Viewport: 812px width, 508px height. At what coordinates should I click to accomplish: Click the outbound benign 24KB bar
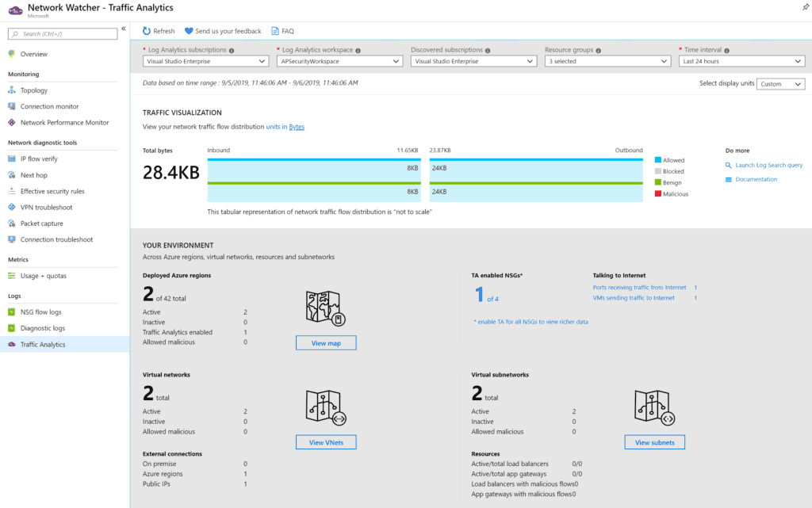(536, 193)
